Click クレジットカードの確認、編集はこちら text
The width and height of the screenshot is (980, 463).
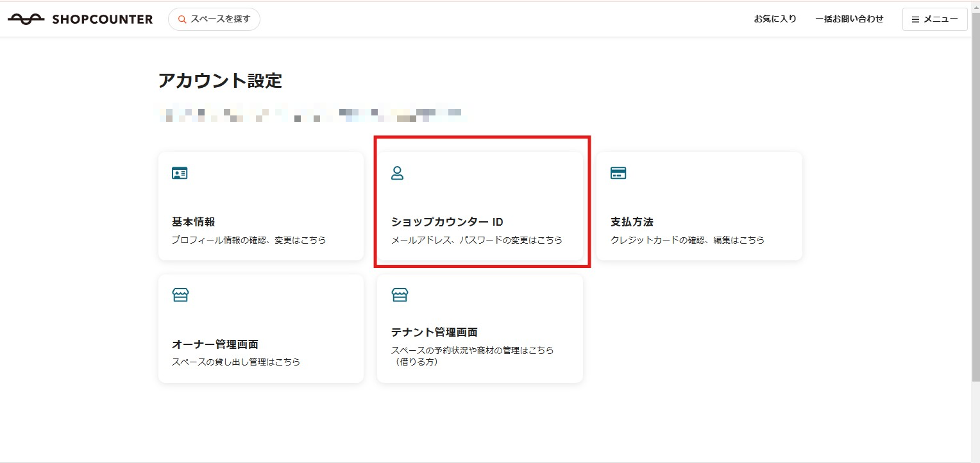point(688,240)
